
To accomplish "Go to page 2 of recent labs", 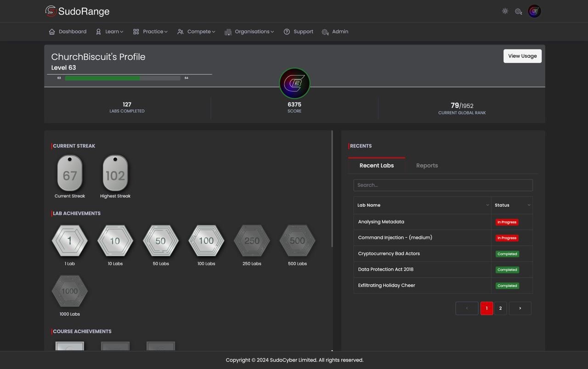I will tap(500, 308).
